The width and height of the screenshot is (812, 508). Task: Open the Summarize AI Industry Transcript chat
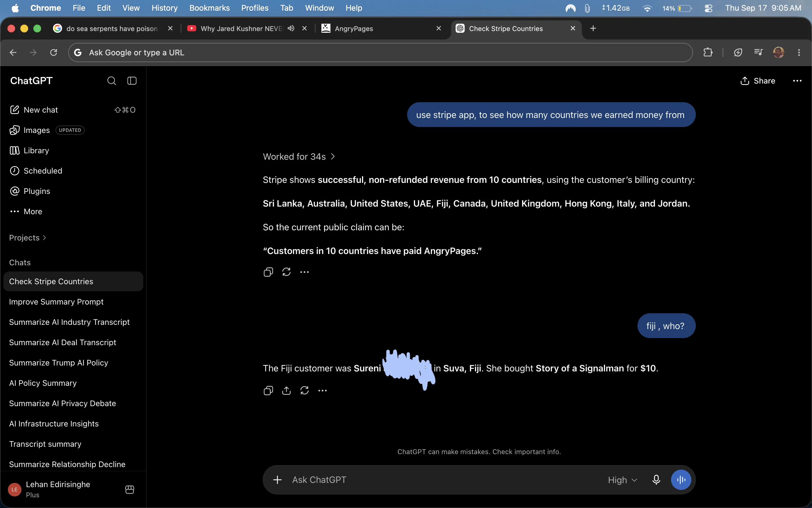pyautogui.click(x=73, y=322)
